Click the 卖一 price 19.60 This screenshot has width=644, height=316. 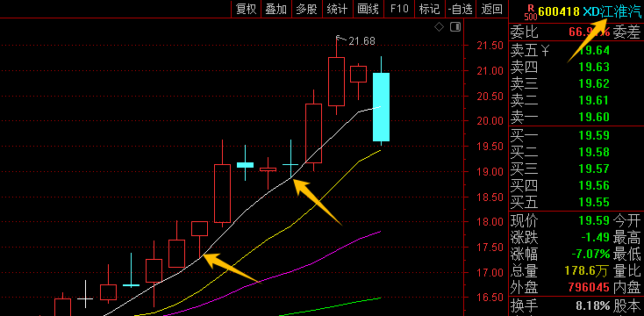(594, 118)
